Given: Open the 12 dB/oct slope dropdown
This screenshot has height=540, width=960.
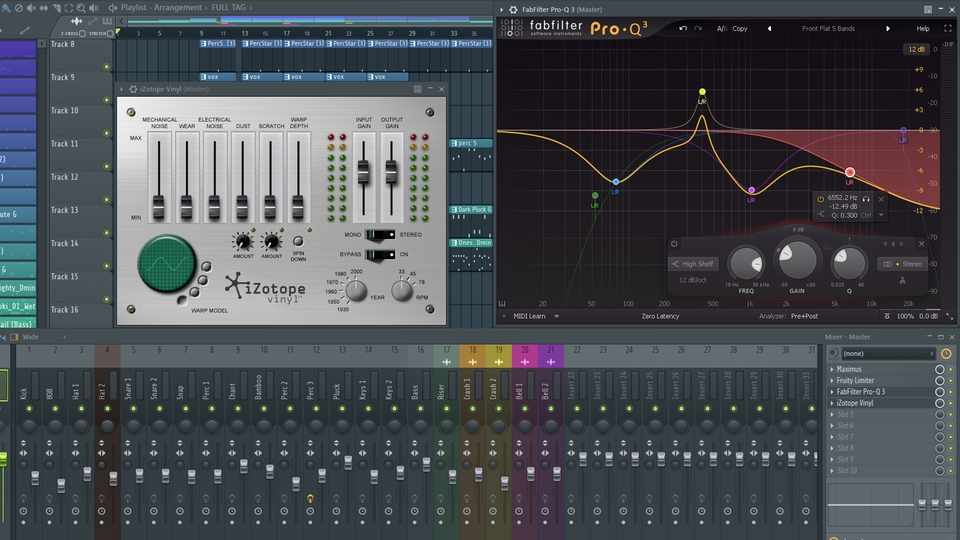Looking at the screenshot, I should [x=693, y=280].
